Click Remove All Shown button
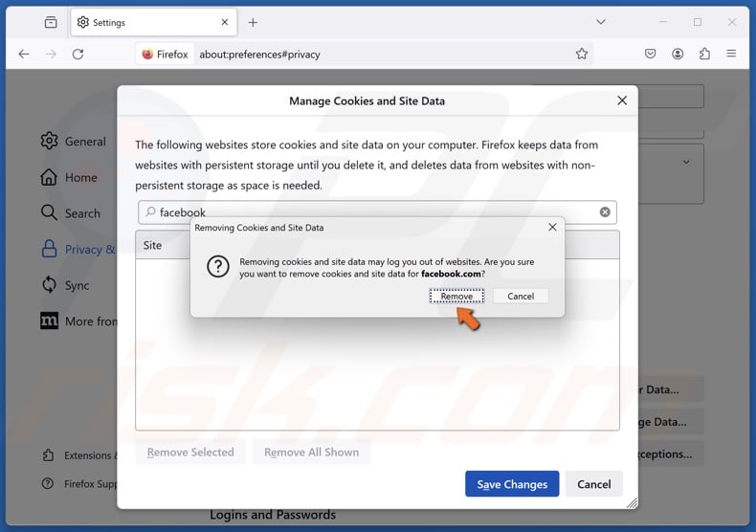Screen dimensions: 756x532 tap(311, 452)
